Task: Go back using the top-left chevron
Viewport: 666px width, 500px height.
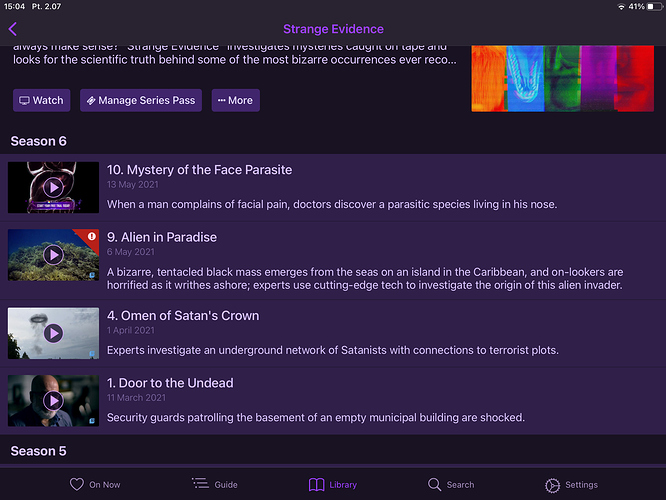Action: (13, 29)
